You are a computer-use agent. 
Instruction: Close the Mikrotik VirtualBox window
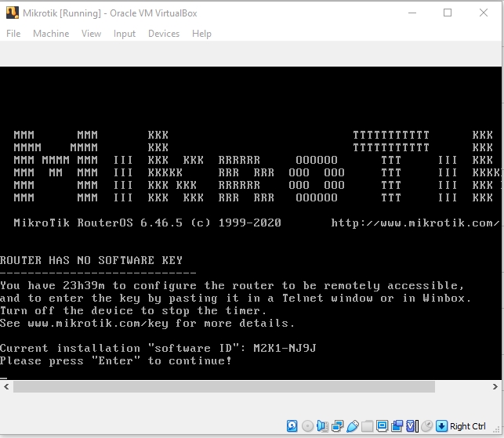(x=484, y=13)
